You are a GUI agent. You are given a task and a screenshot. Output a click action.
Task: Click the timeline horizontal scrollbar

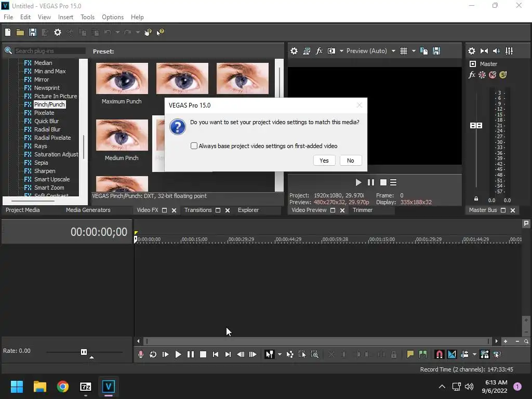coord(317,341)
